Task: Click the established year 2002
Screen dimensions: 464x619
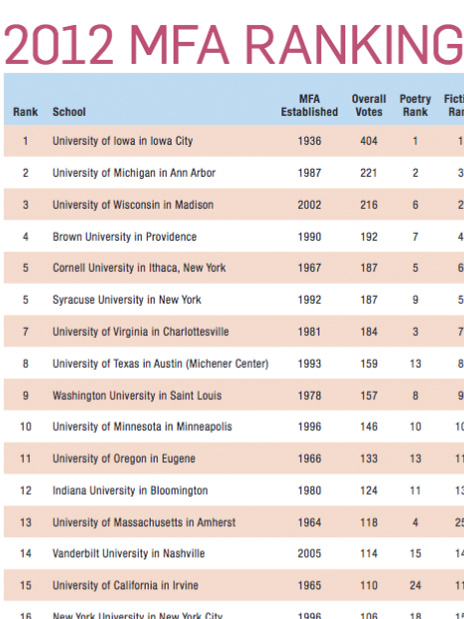Action: pos(309,205)
